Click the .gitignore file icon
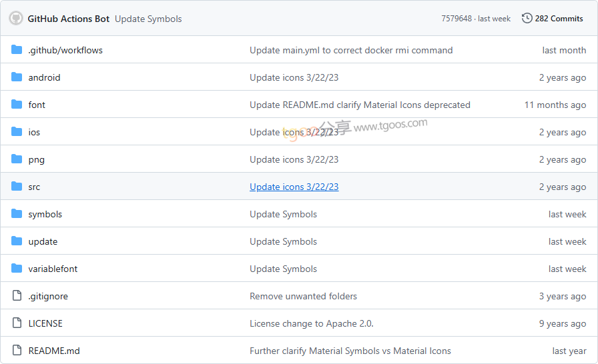 point(17,296)
